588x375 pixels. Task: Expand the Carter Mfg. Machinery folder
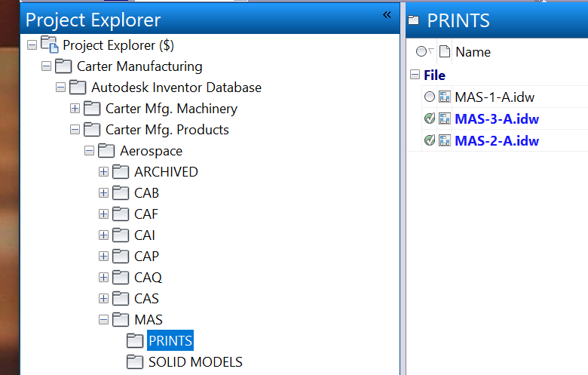[75, 109]
